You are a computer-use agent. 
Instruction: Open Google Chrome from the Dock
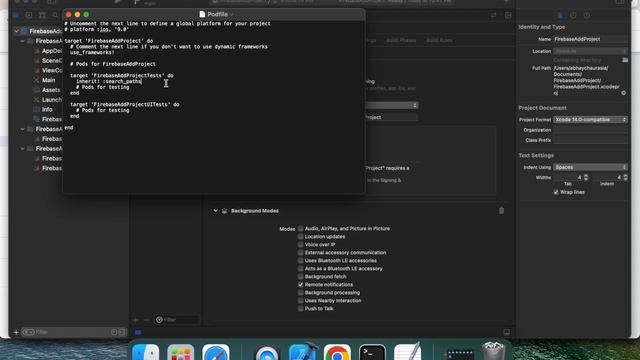click(337, 352)
